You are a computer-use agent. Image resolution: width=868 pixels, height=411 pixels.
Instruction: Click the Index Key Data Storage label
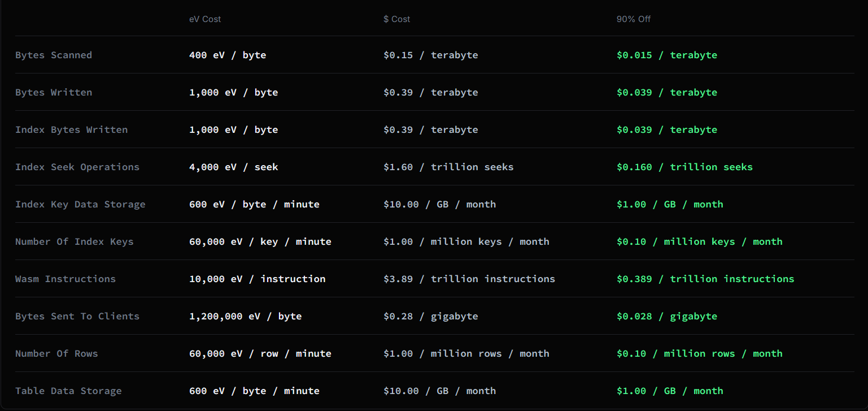(80, 204)
